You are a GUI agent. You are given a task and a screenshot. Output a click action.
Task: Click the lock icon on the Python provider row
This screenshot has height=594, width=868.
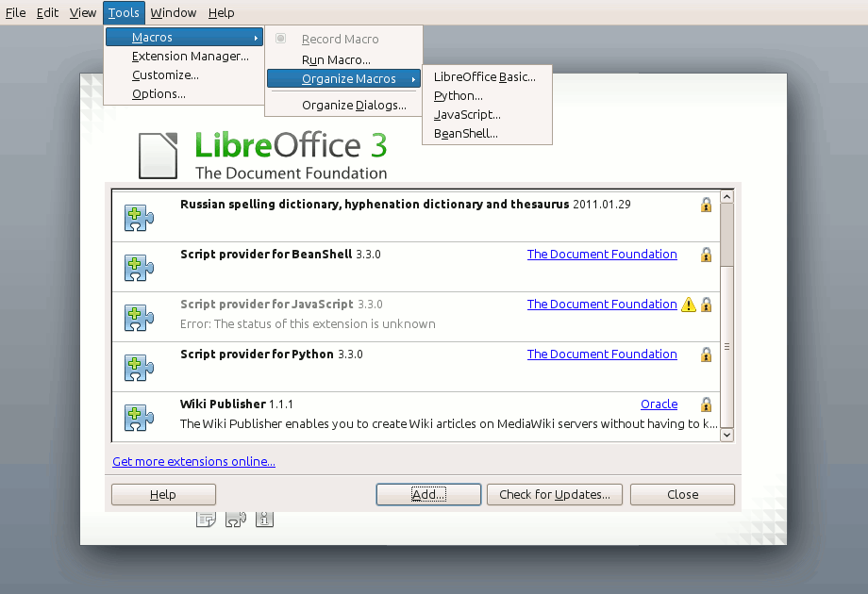tap(706, 355)
